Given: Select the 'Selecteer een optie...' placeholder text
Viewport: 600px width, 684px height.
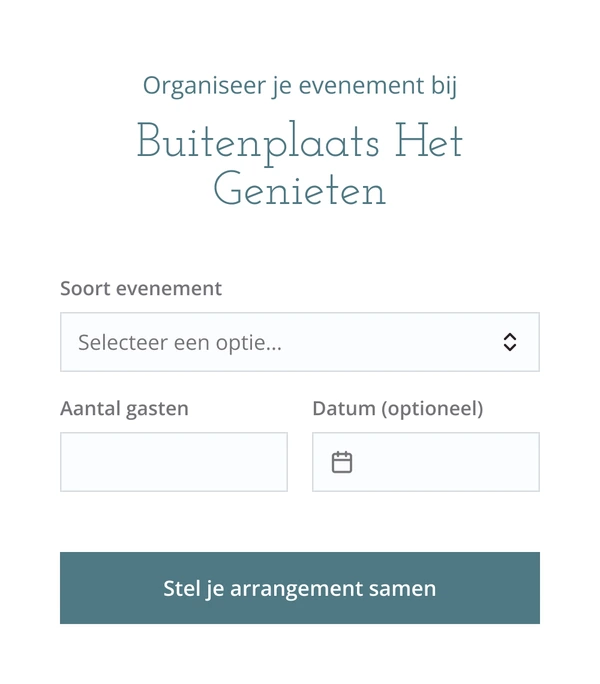Looking at the screenshot, I should (x=180, y=342).
